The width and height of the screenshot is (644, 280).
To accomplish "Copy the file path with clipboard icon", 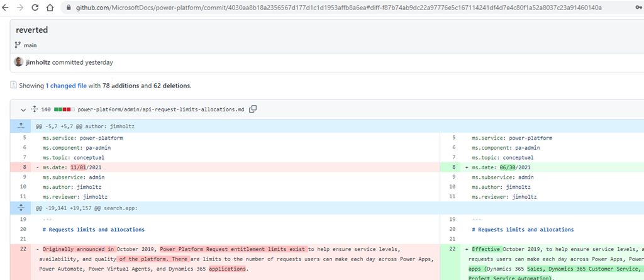I will pyautogui.click(x=253, y=109).
